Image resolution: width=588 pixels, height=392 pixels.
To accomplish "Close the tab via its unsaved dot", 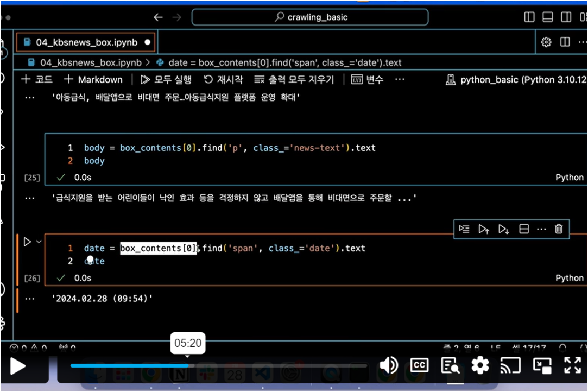I will (x=147, y=42).
